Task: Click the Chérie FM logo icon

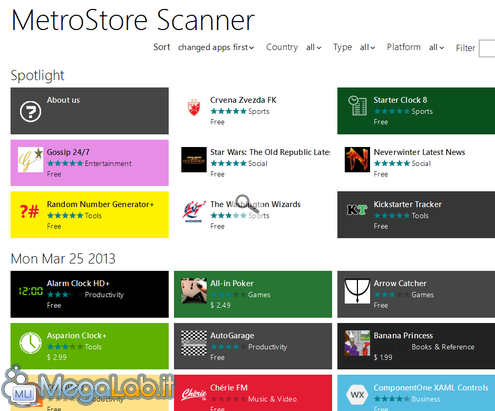Action: pyautogui.click(x=194, y=394)
